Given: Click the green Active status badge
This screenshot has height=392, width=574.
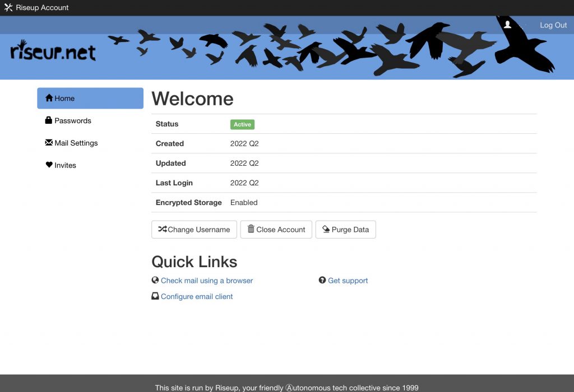Looking at the screenshot, I should pos(242,124).
